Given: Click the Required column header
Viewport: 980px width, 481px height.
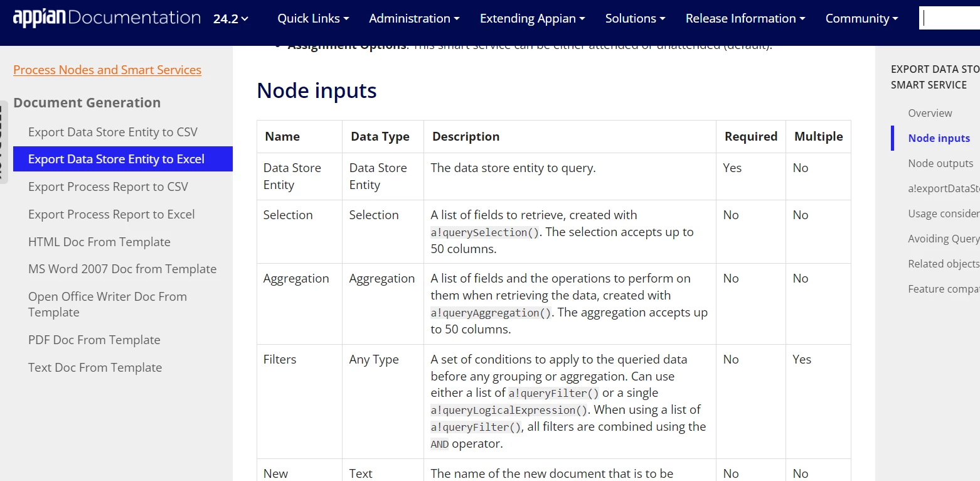Looking at the screenshot, I should pos(751,136).
